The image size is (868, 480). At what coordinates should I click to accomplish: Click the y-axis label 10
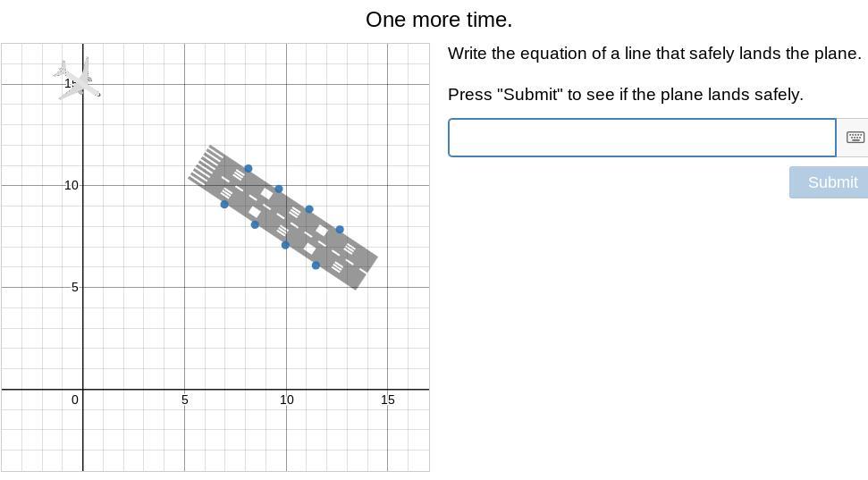point(71,185)
